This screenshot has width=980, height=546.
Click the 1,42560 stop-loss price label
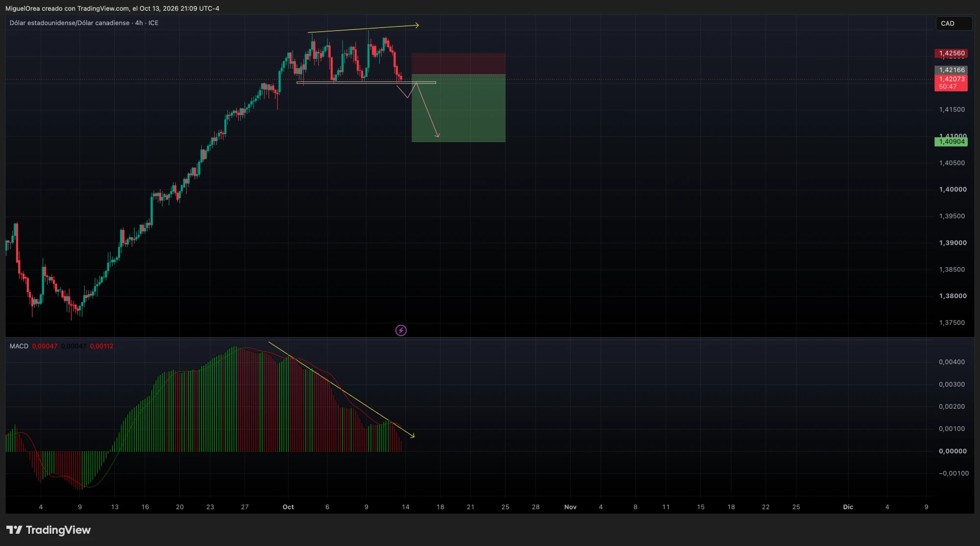coord(951,53)
